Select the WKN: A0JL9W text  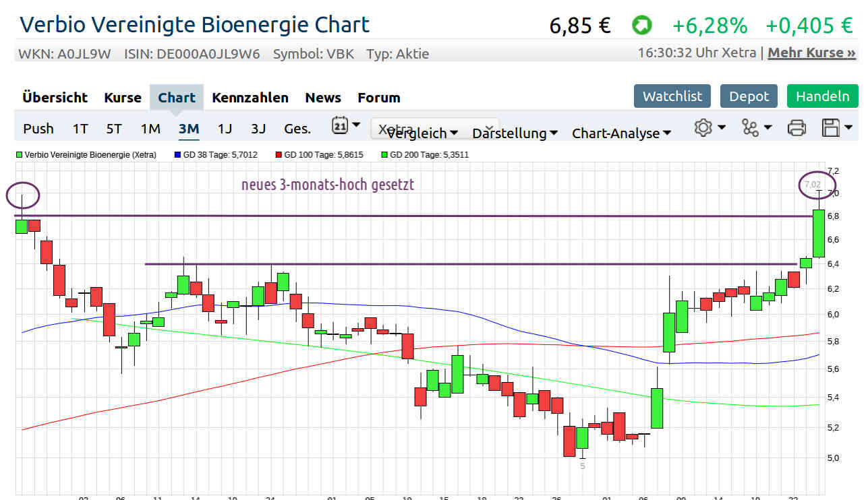click(65, 54)
